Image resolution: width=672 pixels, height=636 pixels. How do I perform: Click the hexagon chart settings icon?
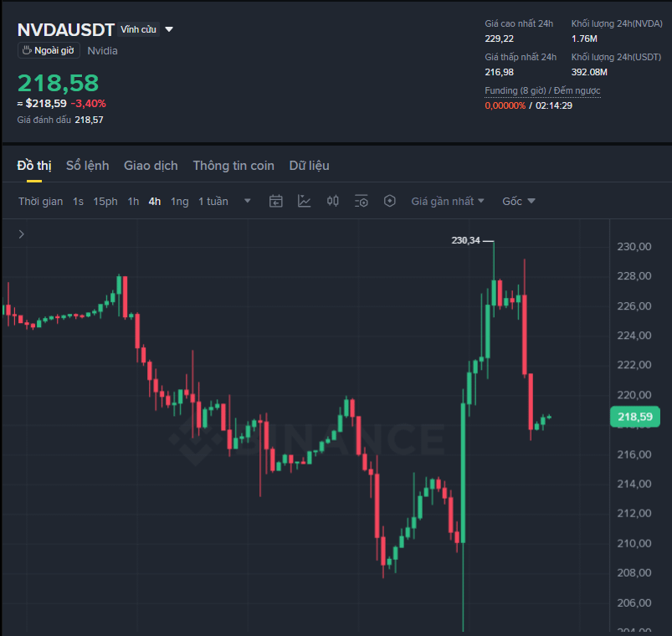pyautogui.click(x=390, y=201)
